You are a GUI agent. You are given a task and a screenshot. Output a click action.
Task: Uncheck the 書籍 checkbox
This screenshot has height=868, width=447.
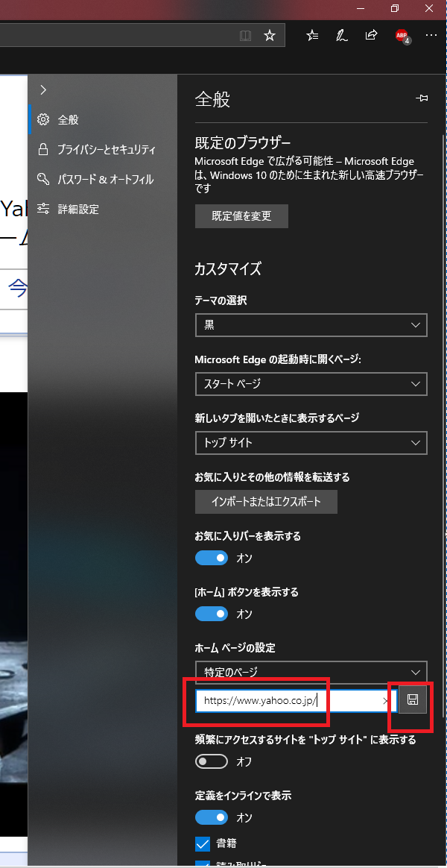(203, 843)
